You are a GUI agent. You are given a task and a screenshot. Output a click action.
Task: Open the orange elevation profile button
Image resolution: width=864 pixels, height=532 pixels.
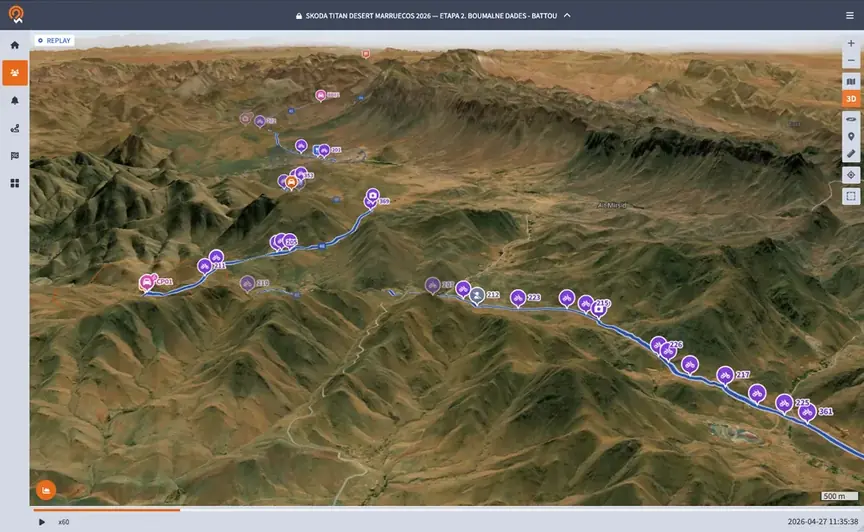[46, 490]
